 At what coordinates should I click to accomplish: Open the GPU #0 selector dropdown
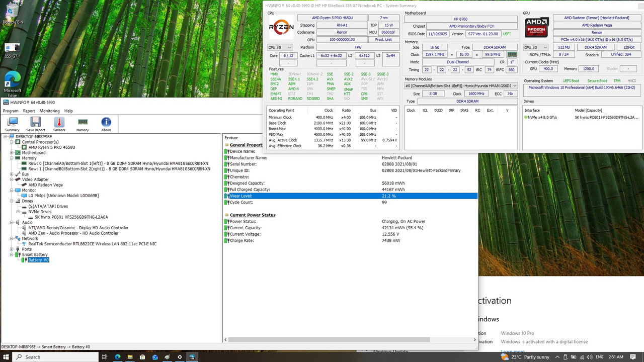click(x=535, y=47)
